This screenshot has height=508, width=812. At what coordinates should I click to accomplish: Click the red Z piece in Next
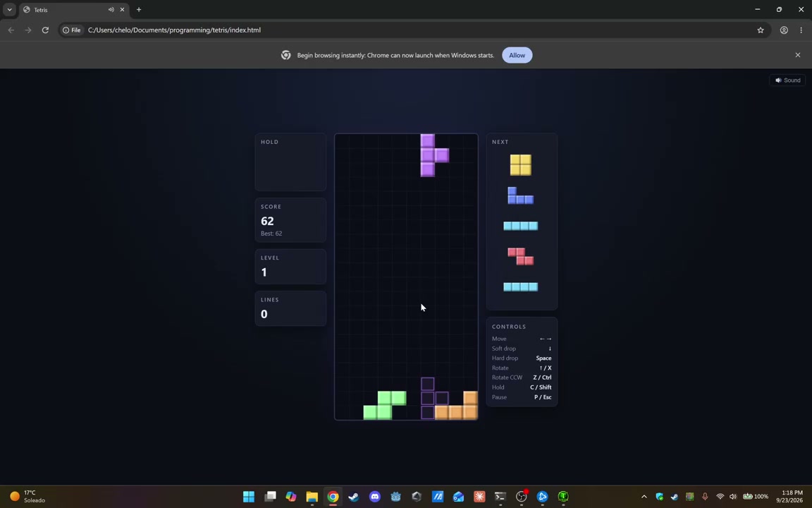click(x=520, y=256)
